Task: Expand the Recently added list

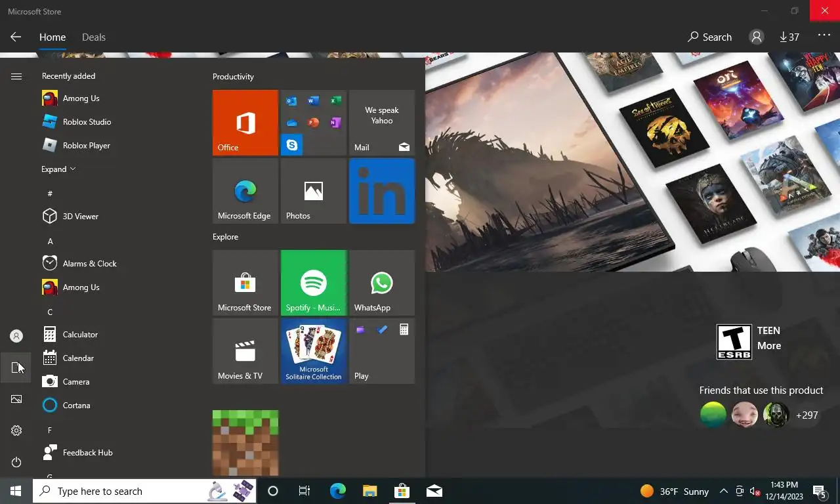Action: [x=58, y=169]
